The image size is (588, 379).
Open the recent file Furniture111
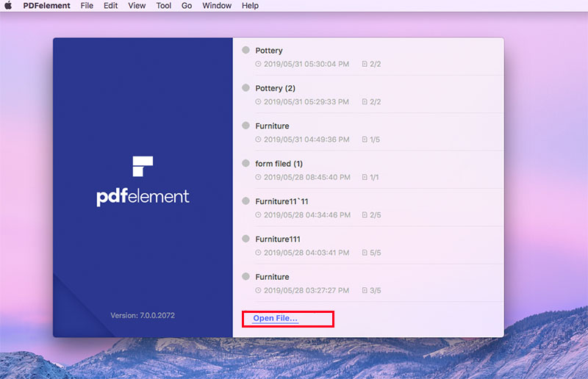(x=368, y=245)
